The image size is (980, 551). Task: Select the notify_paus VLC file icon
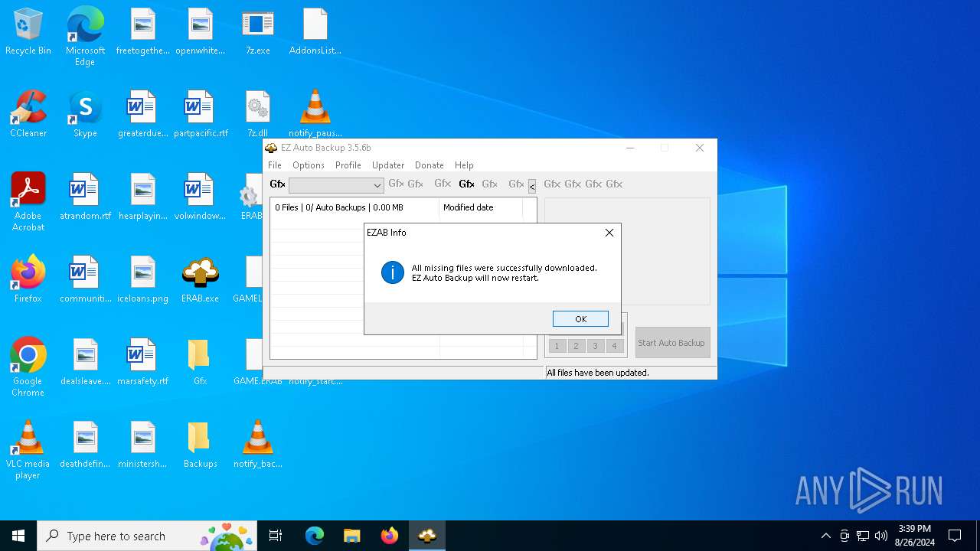(x=315, y=114)
